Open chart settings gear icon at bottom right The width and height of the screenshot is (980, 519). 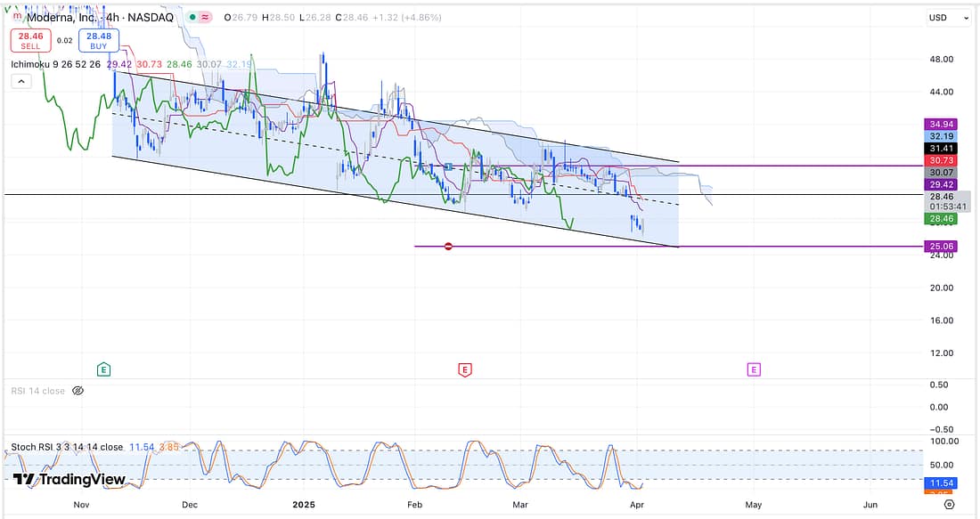coord(950,504)
